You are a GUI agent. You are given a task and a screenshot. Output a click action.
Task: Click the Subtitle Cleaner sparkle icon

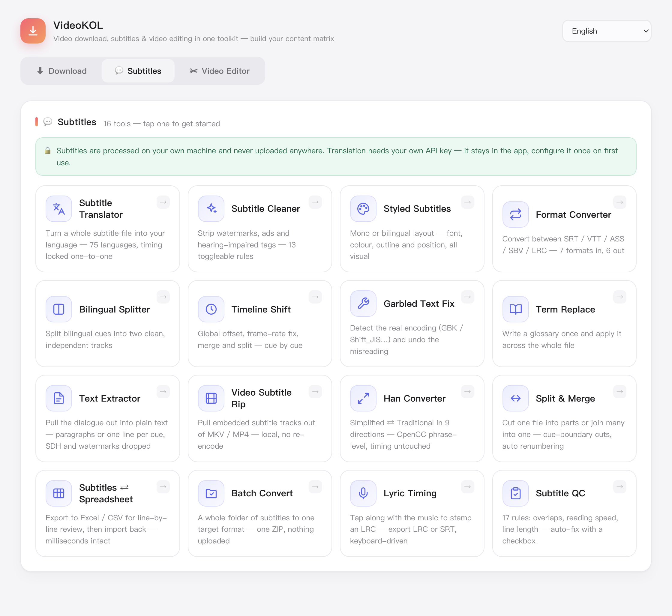(x=211, y=209)
